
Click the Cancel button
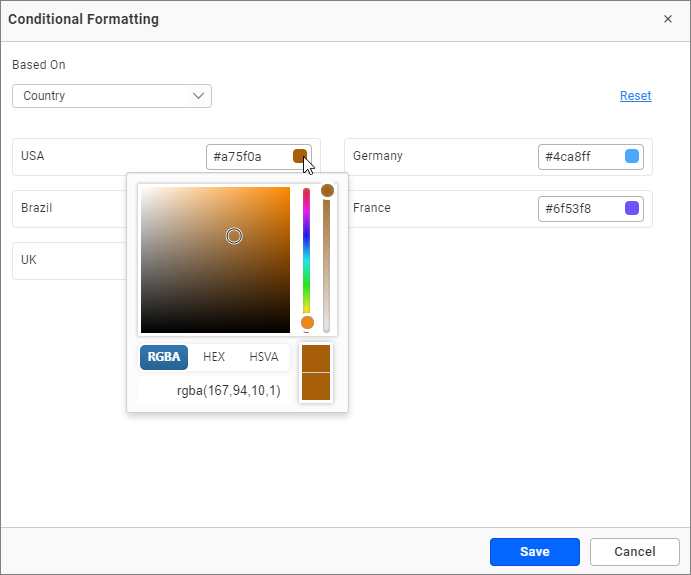pyautogui.click(x=635, y=552)
